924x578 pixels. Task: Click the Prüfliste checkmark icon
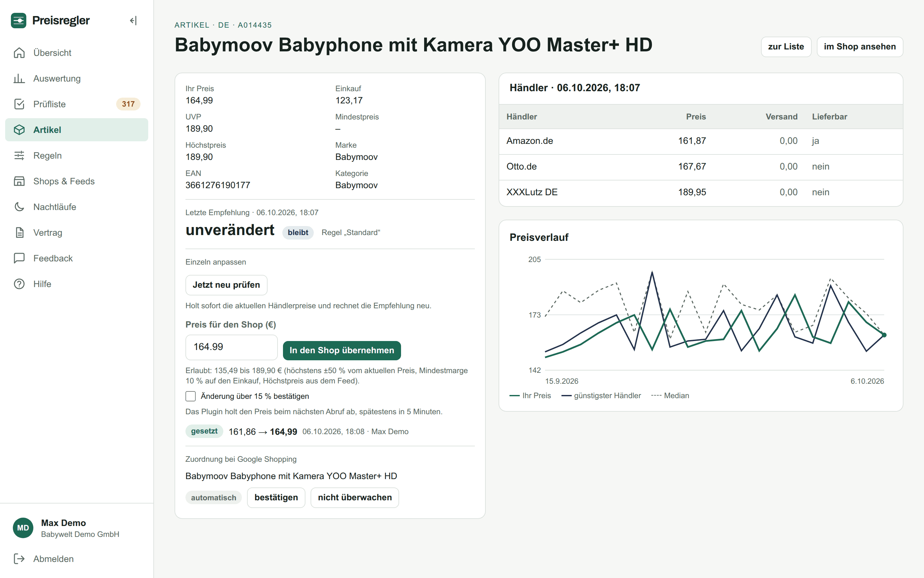(19, 104)
